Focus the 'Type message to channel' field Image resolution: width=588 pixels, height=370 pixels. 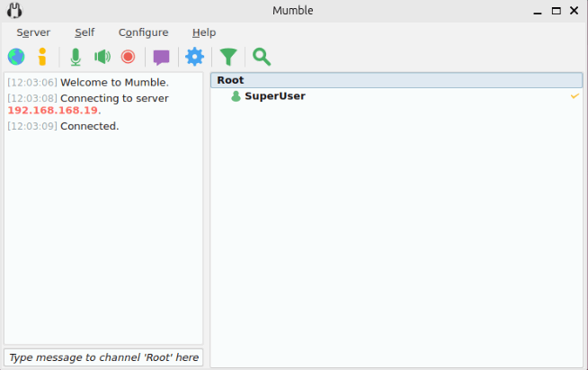(x=103, y=357)
